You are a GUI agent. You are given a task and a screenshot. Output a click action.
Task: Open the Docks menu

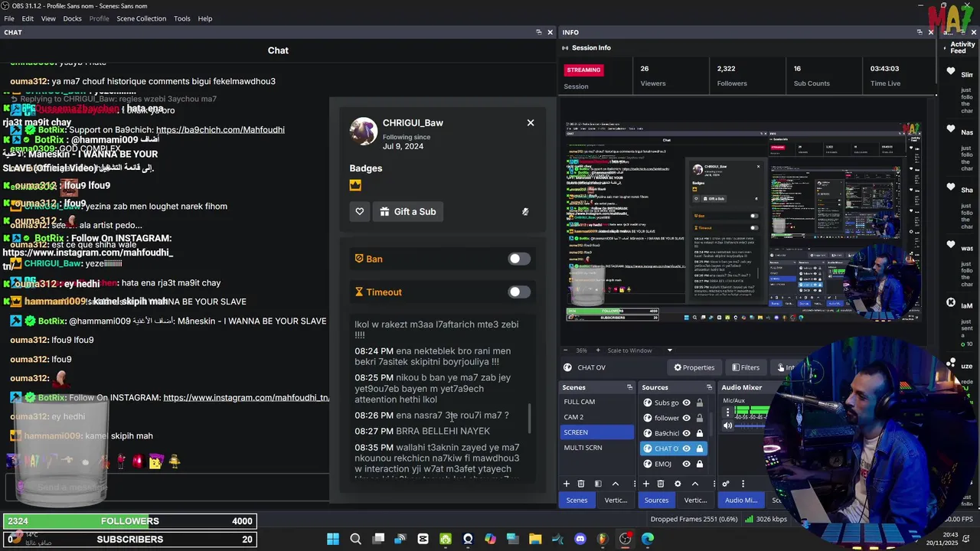coord(72,18)
